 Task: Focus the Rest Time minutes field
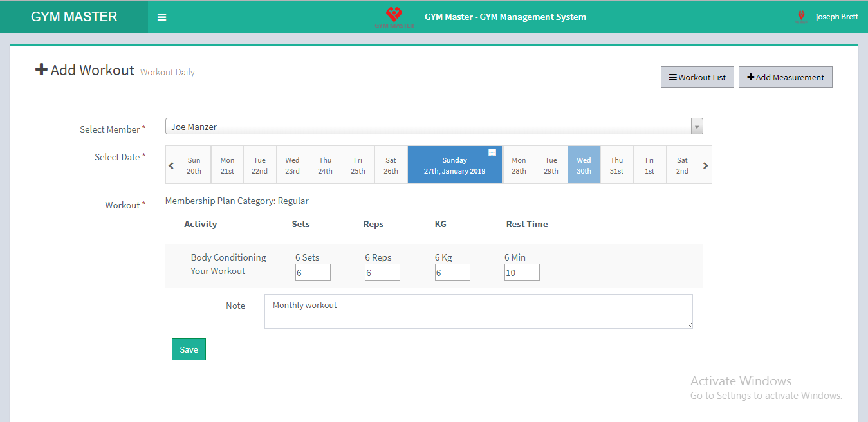[522, 273]
